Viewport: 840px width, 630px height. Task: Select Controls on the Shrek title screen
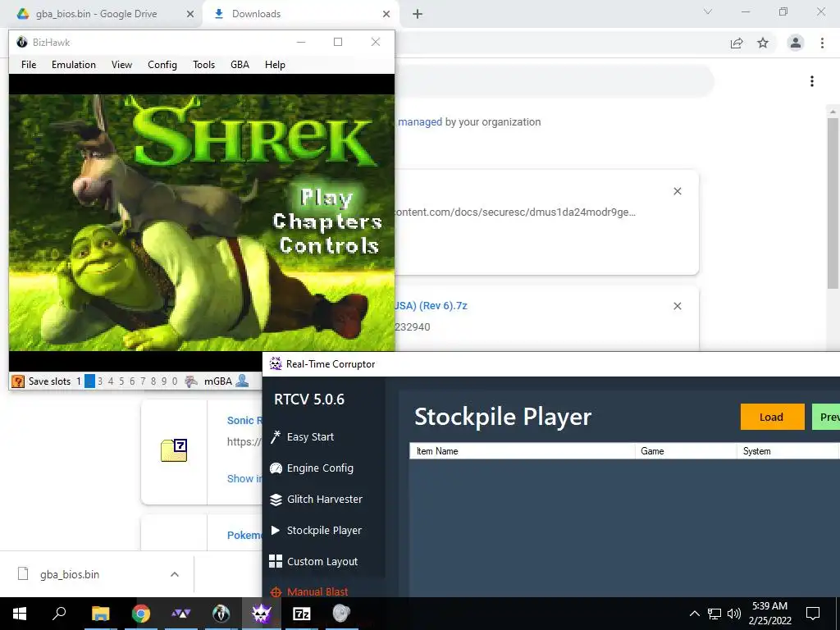[329, 245]
